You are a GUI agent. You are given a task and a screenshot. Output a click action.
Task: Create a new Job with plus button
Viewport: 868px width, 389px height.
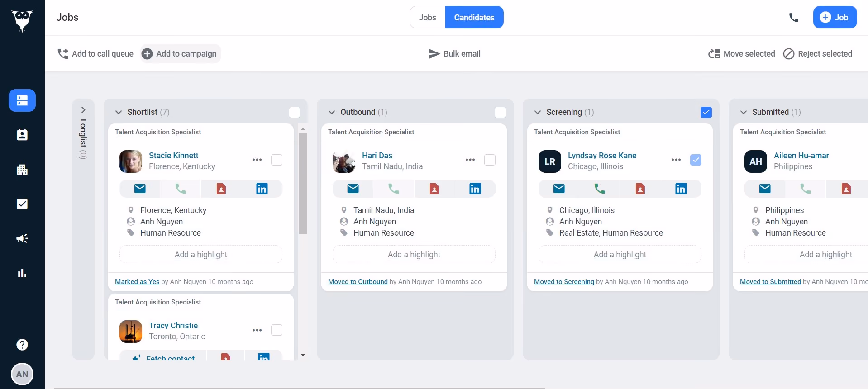tap(835, 17)
